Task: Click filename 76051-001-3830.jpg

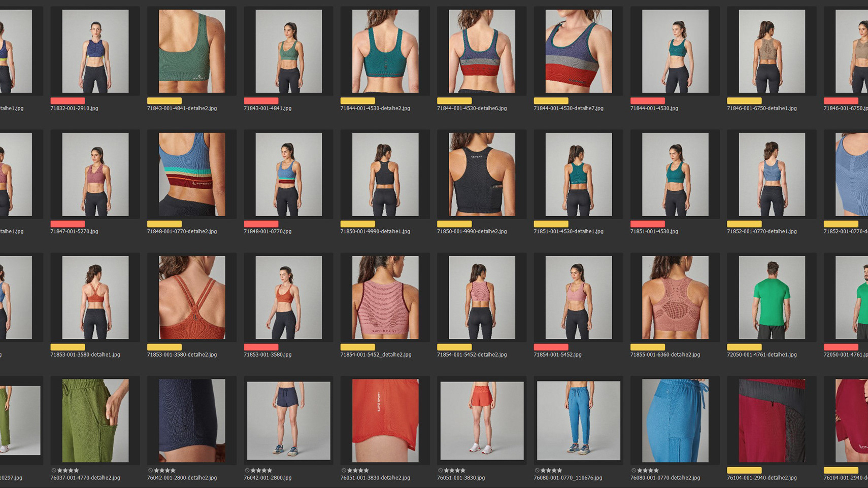Action: (461, 478)
